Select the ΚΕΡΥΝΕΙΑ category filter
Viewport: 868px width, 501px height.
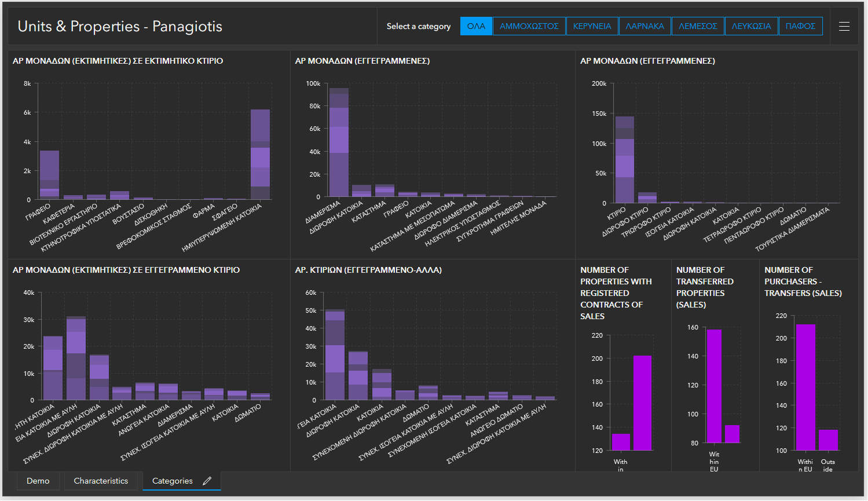coord(592,26)
